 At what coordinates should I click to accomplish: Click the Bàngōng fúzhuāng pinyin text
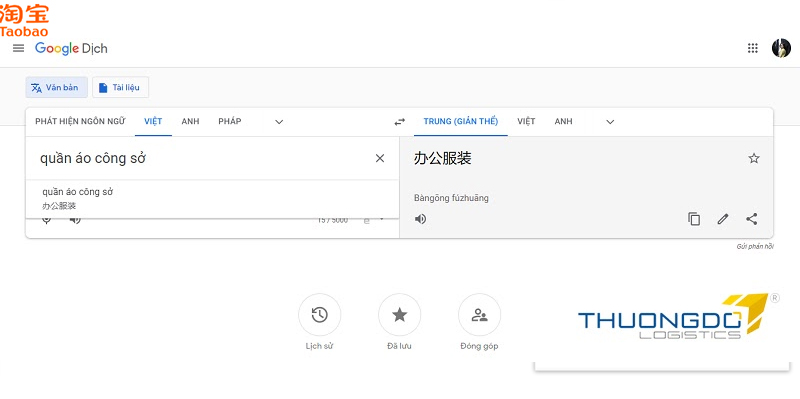pyautogui.click(x=451, y=198)
